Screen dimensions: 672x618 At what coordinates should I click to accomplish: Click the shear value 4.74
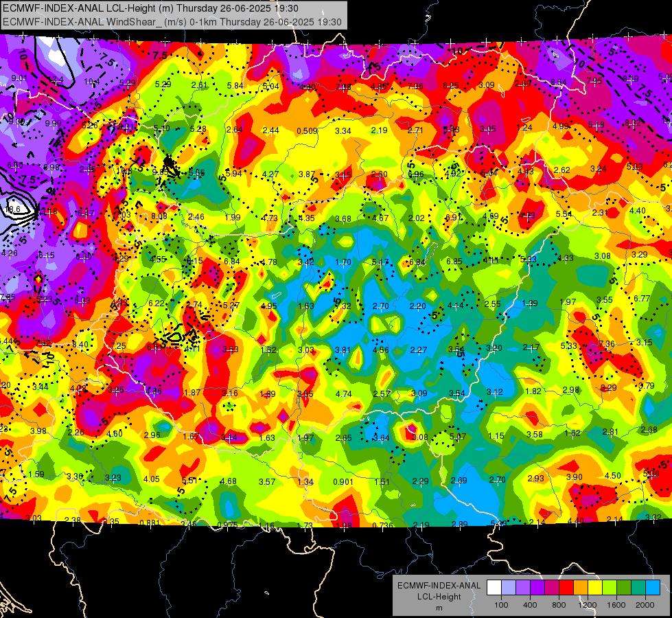click(344, 393)
